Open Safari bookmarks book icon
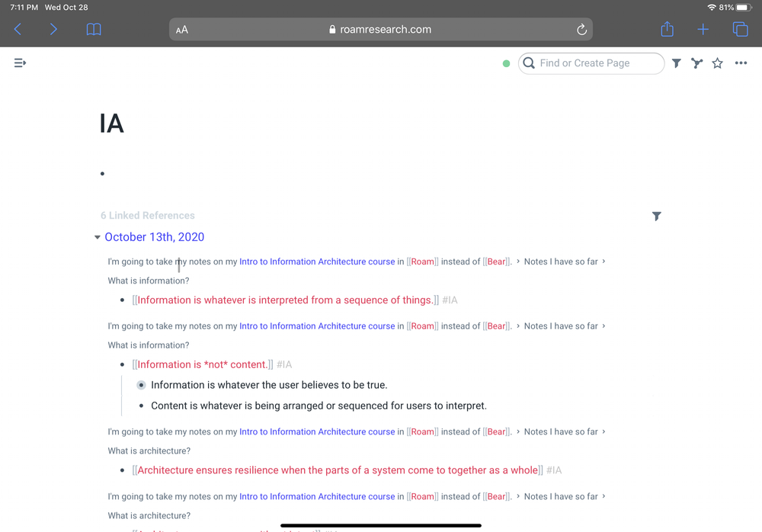Viewport: 762px width, 532px height. (94, 29)
